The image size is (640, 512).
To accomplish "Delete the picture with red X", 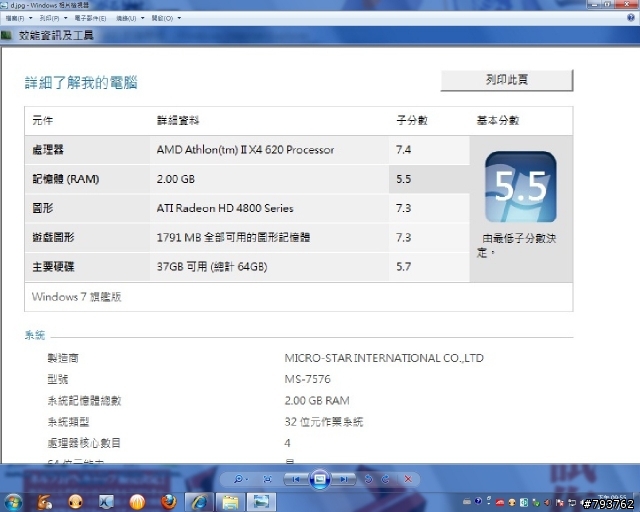I will 408,479.
